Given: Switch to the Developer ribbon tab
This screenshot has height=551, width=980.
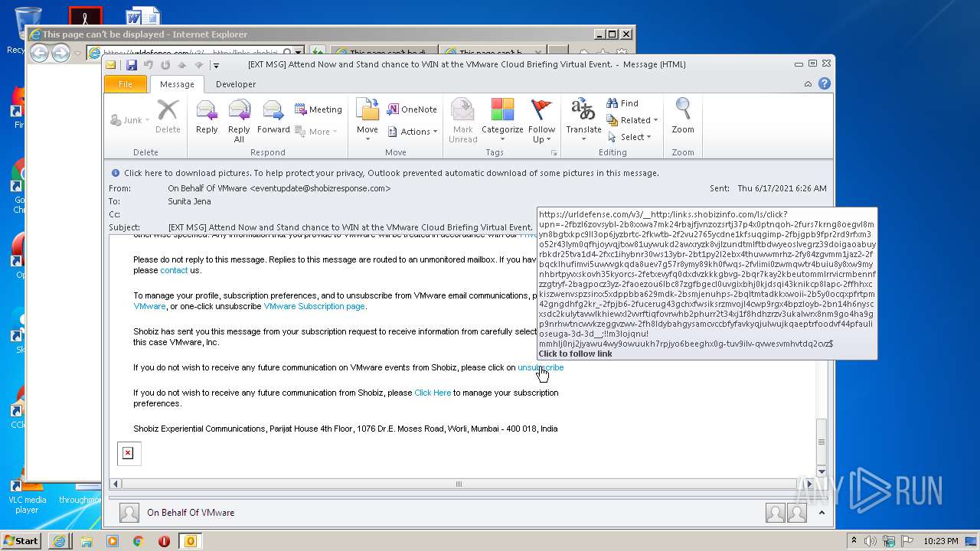Looking at the screenshot, I should coord(236,84).
